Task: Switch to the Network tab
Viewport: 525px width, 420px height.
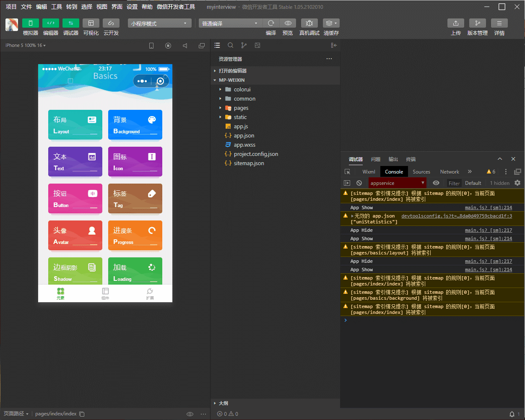Action: click(x=450, y=172)
